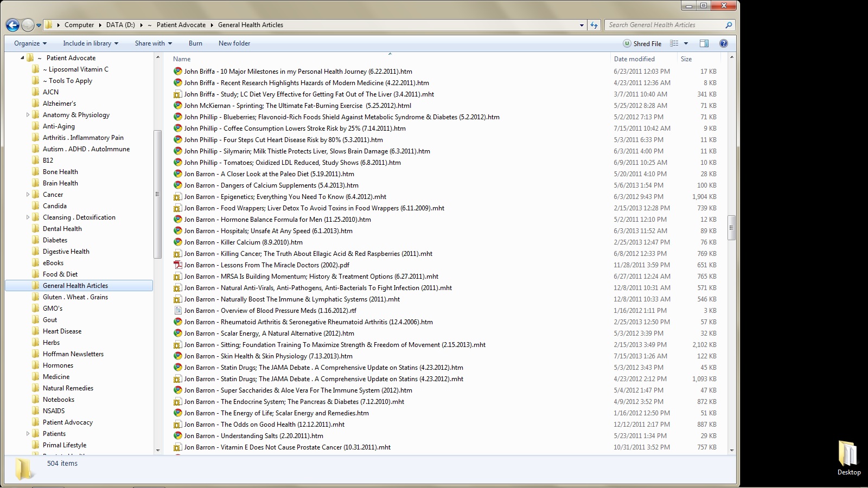This screenshot has height=488, width=868.
Task: Sort by the Date modified column header
Action: (634, 59)
